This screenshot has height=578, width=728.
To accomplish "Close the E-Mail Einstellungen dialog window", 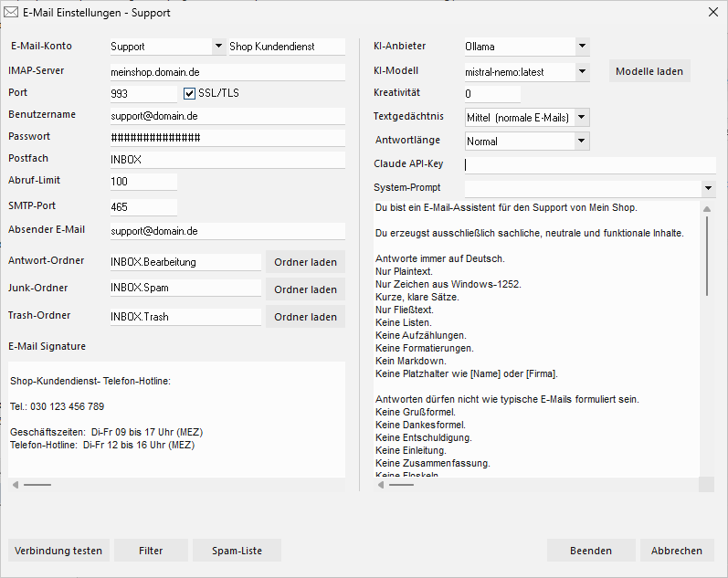I will pos(712,13).
